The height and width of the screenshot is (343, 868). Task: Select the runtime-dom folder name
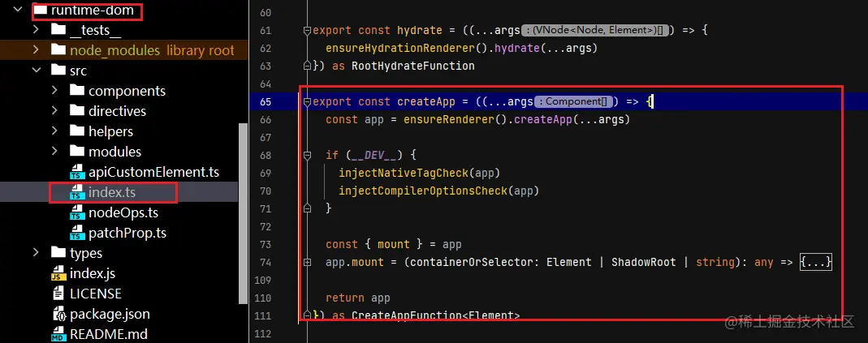click(92, 10)
